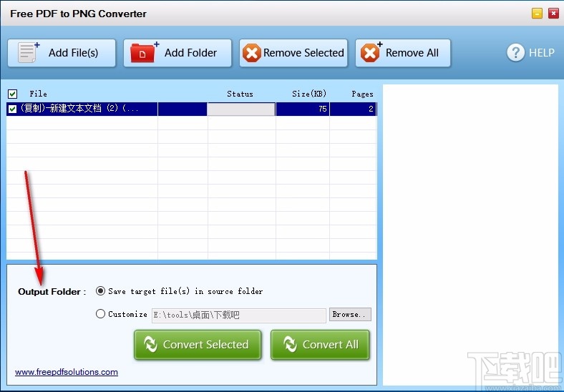Image resolution: width=564 pixels, height=392 pixels.
Task: Click the Remove All orange X icon
Action: point(371,52)
